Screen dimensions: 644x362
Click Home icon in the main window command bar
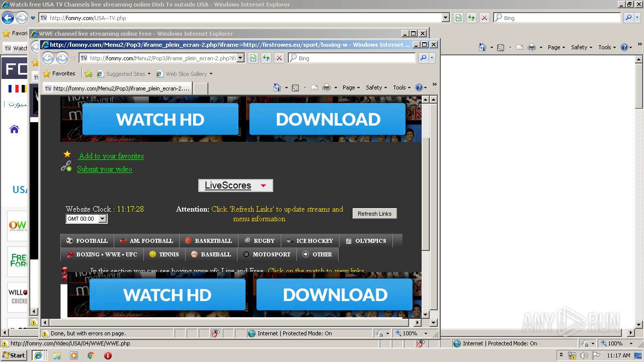click(x=482, y=47)
